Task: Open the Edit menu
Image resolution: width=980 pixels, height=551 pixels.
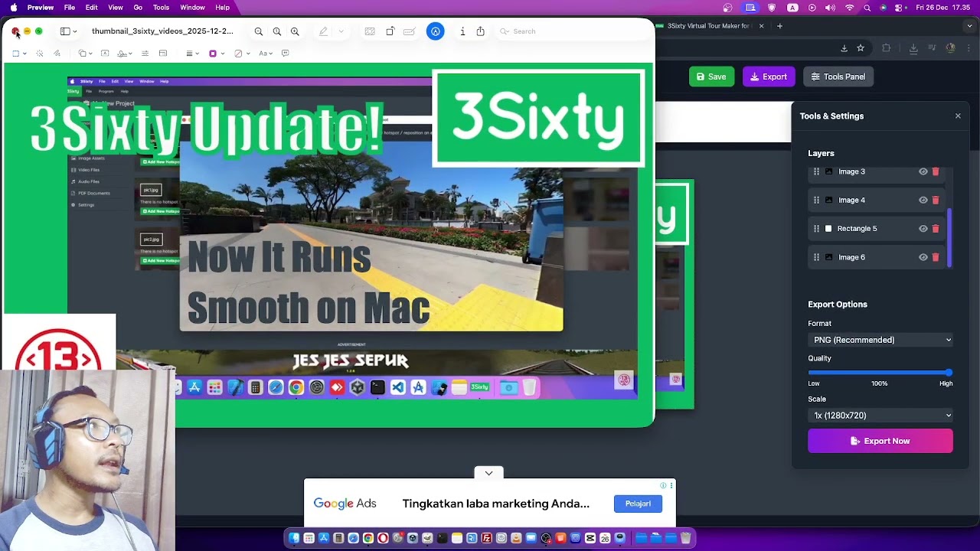Action: click(x=92, y=8)
